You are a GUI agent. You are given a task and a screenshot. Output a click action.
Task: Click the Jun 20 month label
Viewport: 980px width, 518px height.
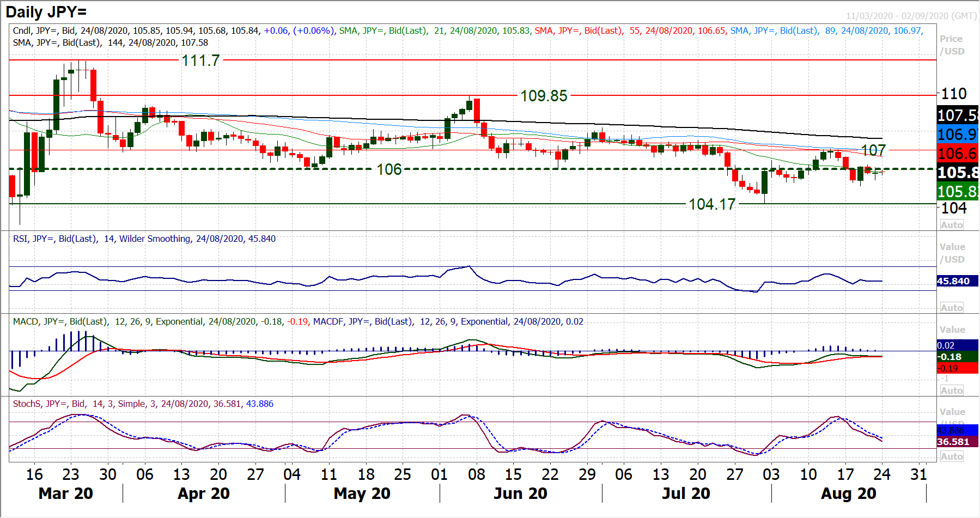pos(520,493)
